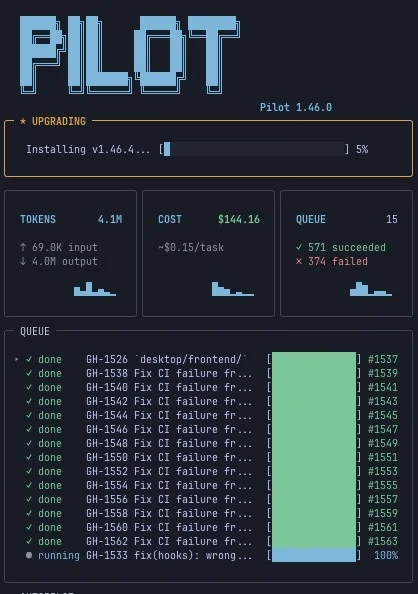Click the UPGRADING panel title
418x594 pixels.
(x=59, y=121)
